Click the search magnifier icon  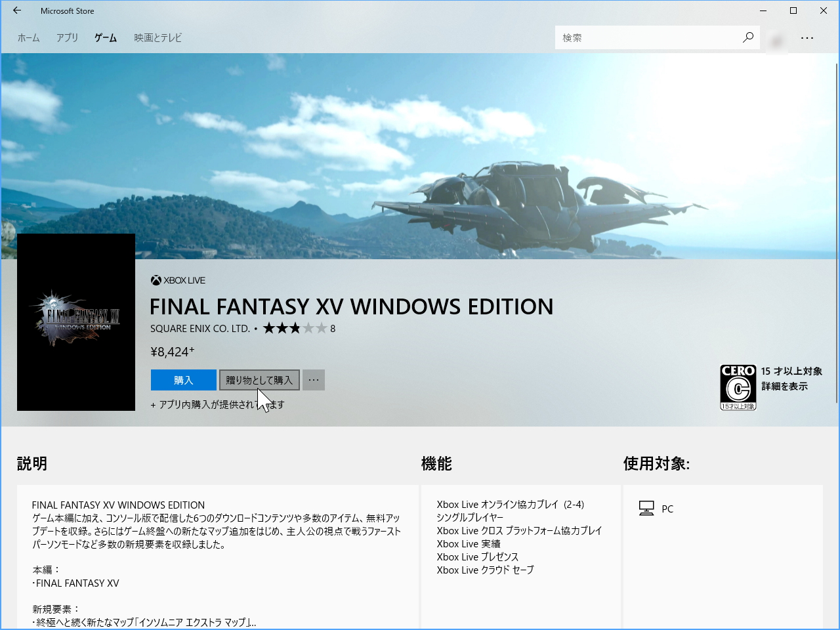747,37
